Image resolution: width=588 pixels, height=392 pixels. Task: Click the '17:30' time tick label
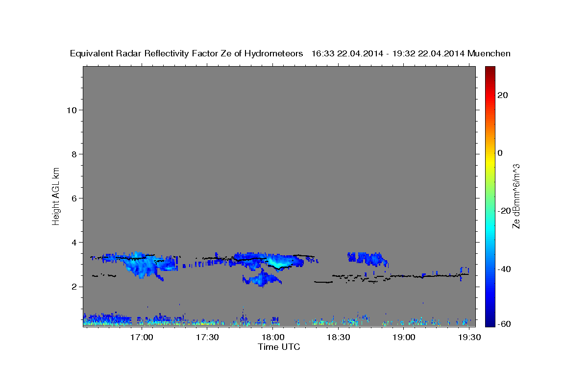207,338
